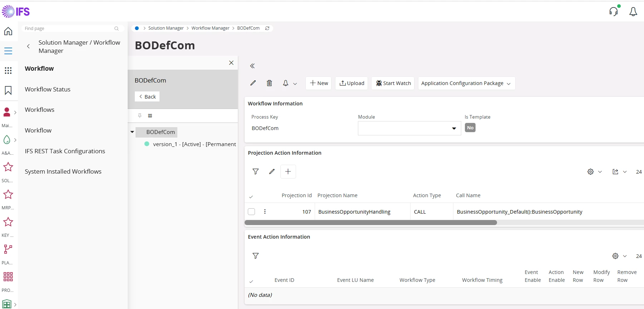Open the support headset icon
This screenshot has height=309, width=644.
pyautogui.click(x=614, y=12)
